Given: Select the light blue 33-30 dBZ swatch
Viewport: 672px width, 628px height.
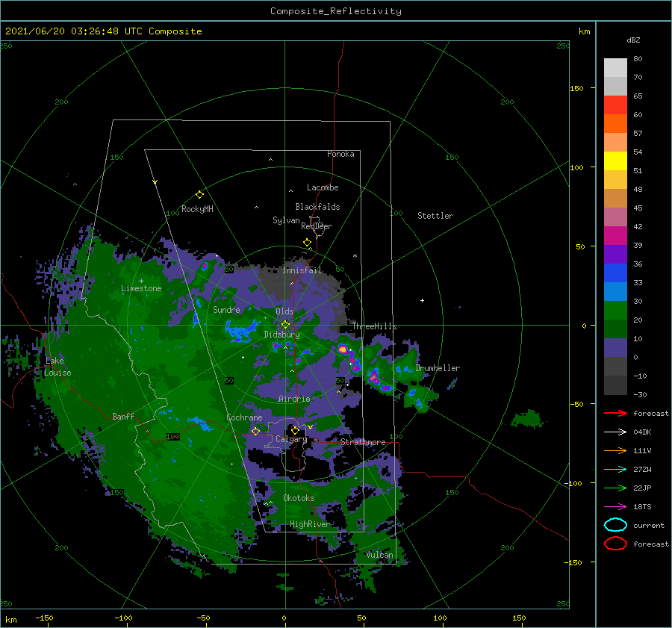Looking at the screenshot, I should click(x=615, y=292).
